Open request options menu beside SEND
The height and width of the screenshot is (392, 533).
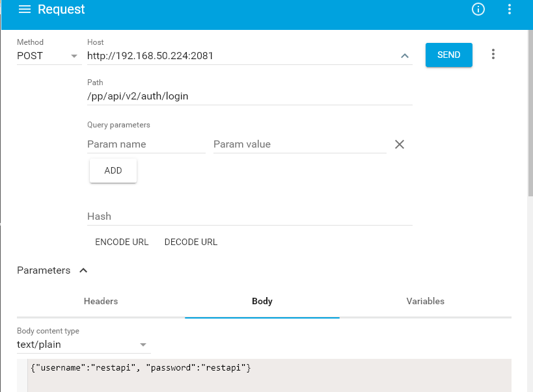493,54
